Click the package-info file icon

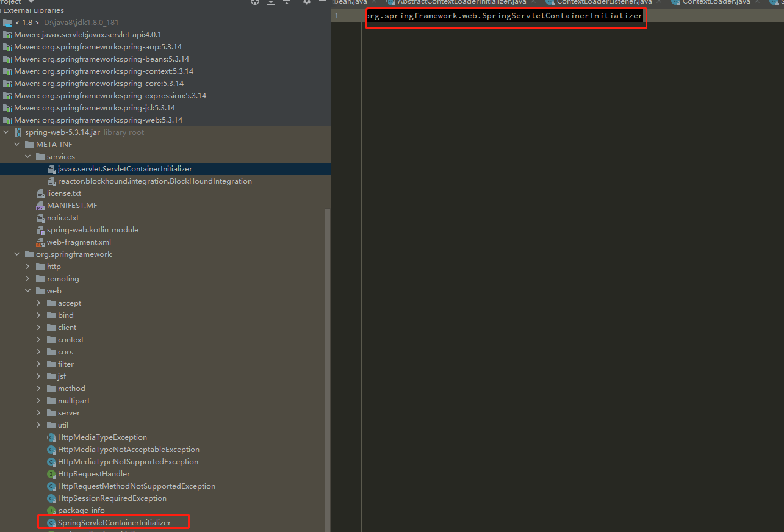click(52, 511)
